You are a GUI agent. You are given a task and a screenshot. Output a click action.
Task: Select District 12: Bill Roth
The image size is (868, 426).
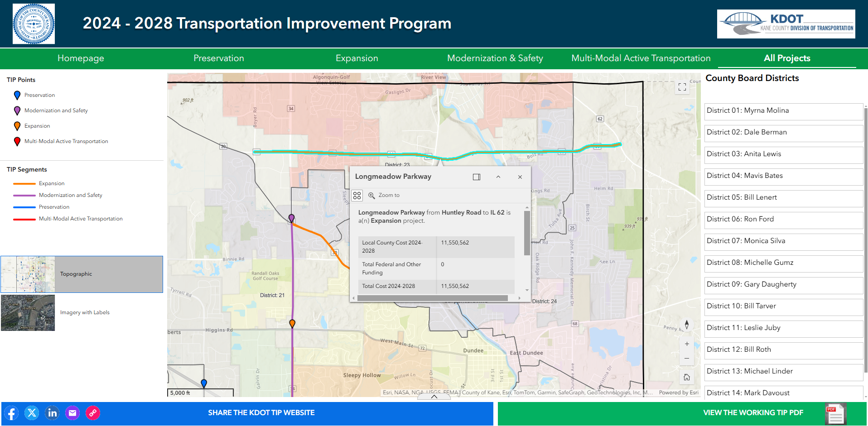pos(783,350)
